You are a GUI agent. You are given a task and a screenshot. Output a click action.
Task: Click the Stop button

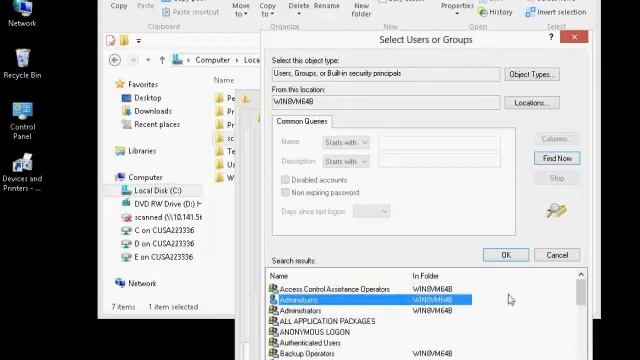tap(557, 178)
